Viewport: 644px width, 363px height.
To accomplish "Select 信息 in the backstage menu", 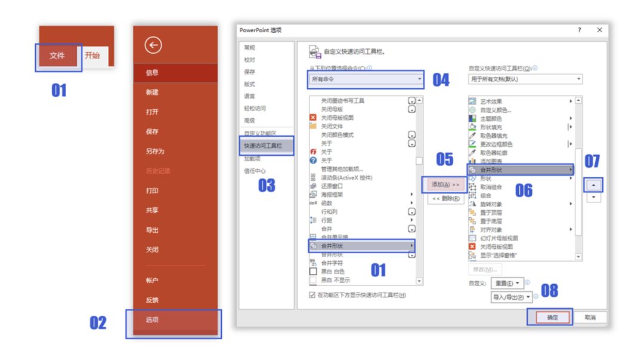I will (x=175, y=72).
